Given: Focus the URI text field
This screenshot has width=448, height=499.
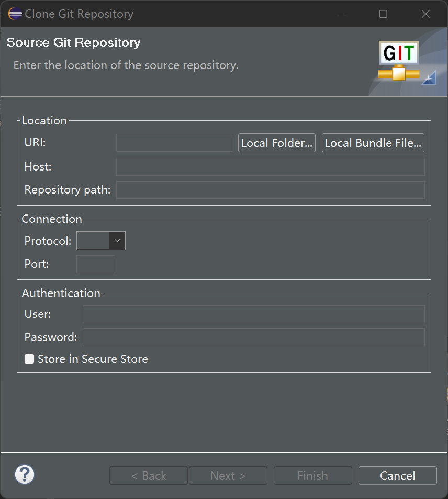Looking at the screenshot, I should (174, 143).
